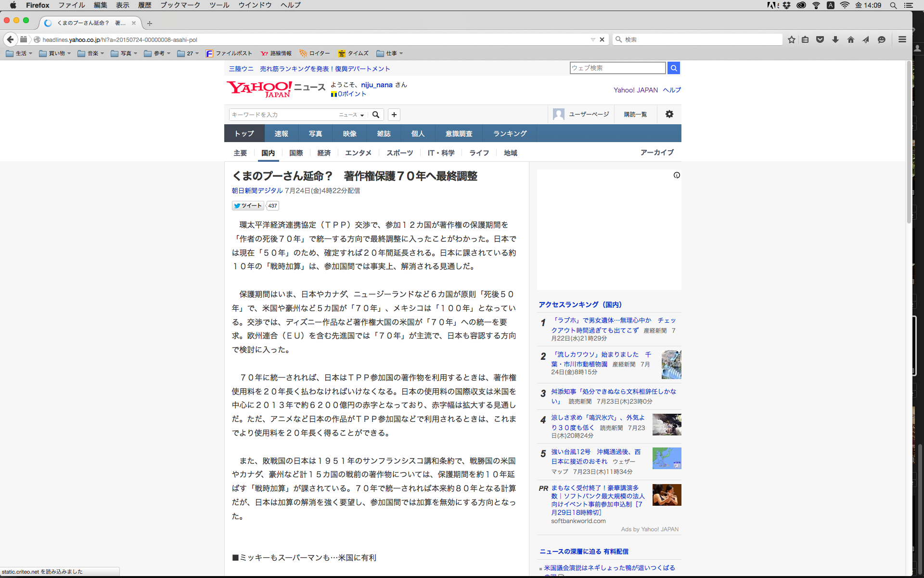Go to Firefox home page icon
The image size is (924, 578).
850,39
